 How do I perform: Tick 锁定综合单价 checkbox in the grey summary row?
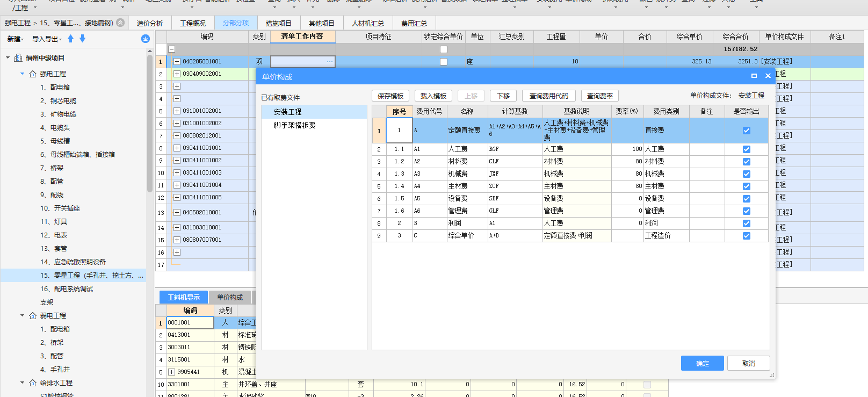click(444, 49)
